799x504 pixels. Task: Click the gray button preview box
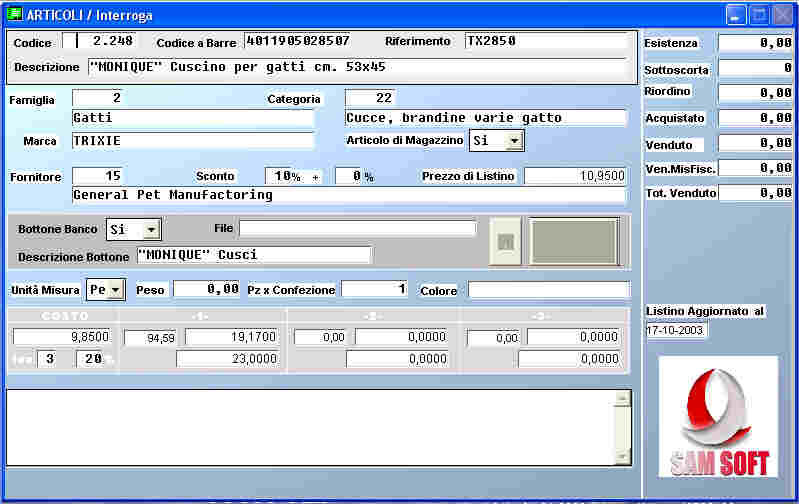point(574,242)
